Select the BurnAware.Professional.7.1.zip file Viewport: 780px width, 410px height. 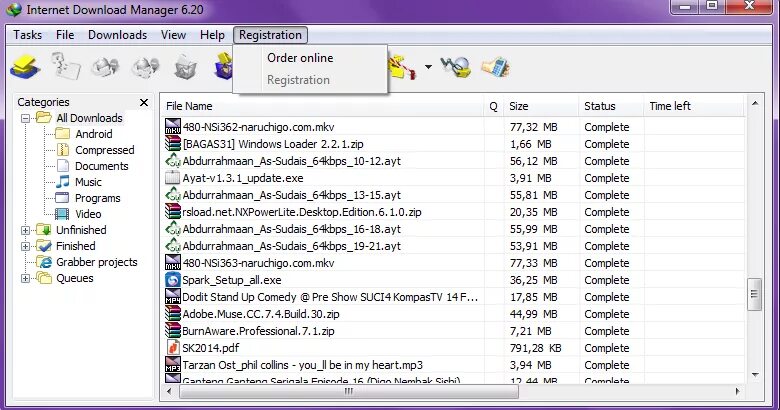258,331
